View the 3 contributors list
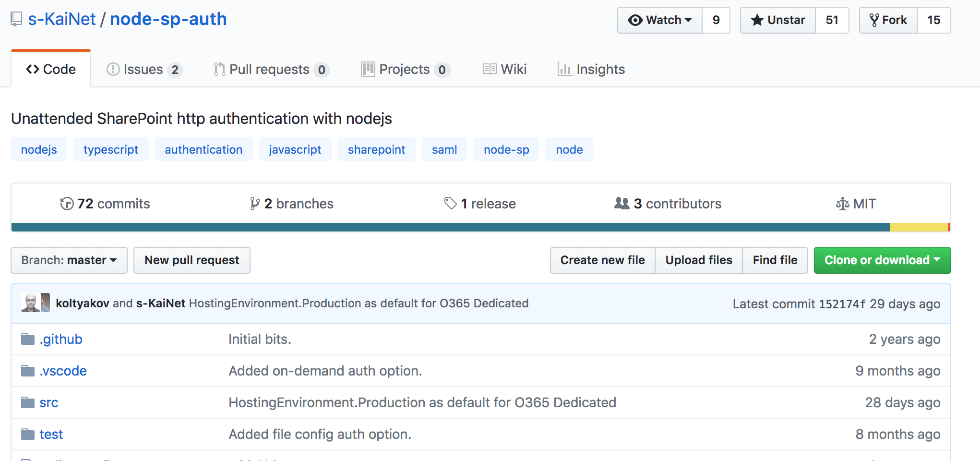This screenshot has width=980, height=461. click(668, 204)
